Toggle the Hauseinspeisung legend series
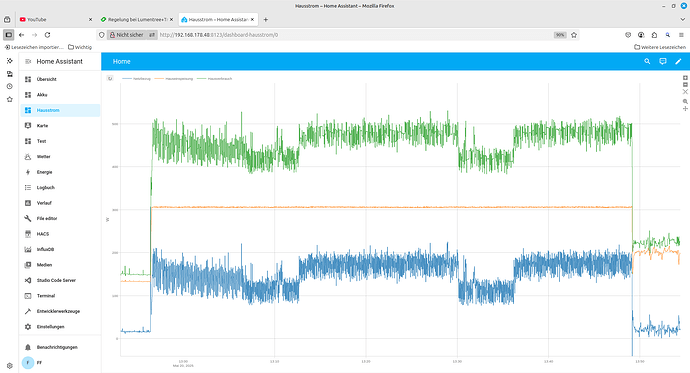 [173, 79]
